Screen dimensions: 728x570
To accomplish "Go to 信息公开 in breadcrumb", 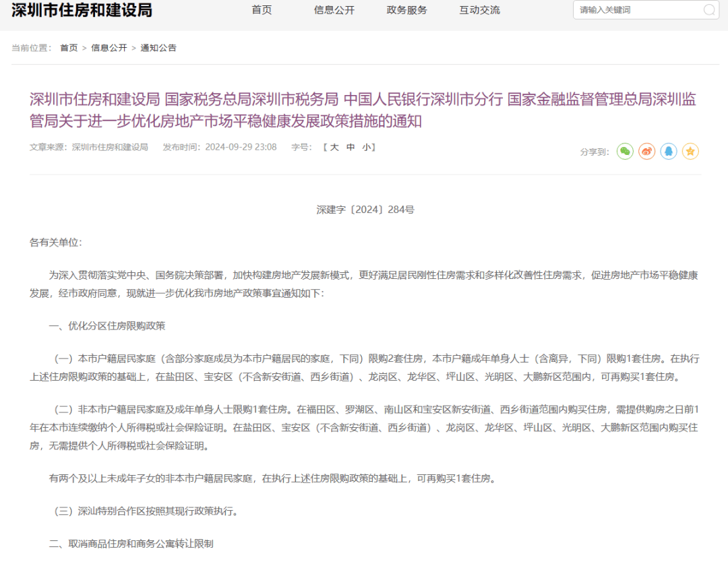I will pos(109,48).
